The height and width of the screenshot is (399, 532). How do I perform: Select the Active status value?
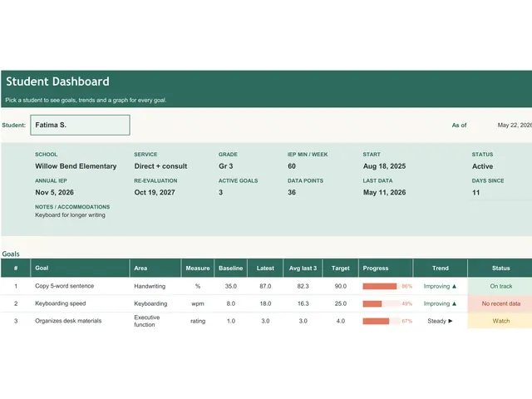(482, 166)
